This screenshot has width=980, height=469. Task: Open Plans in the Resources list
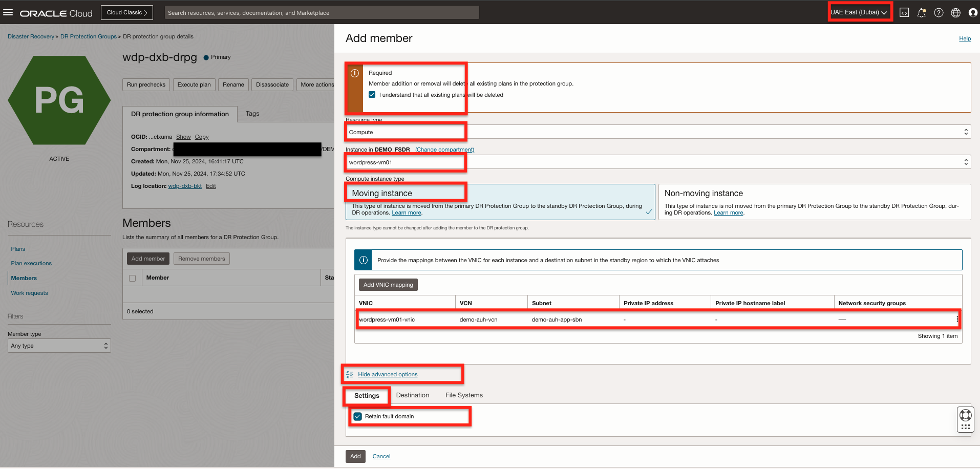point(18,249)
